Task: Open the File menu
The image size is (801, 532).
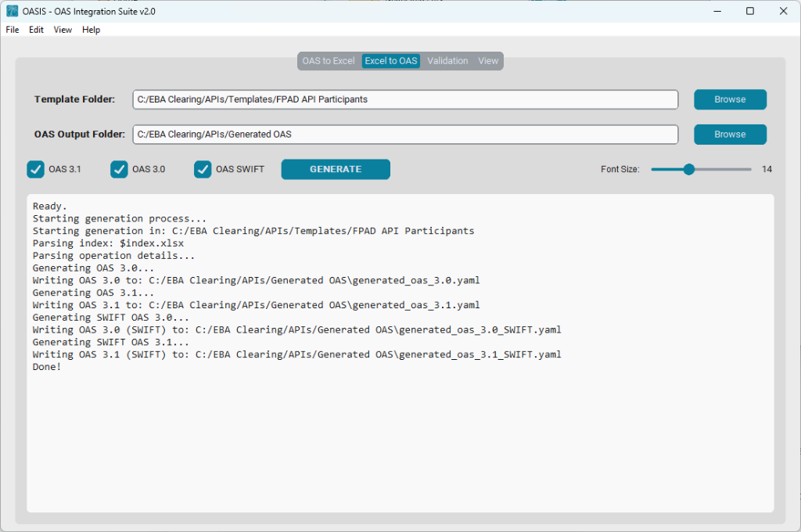Action: [12, 30]
